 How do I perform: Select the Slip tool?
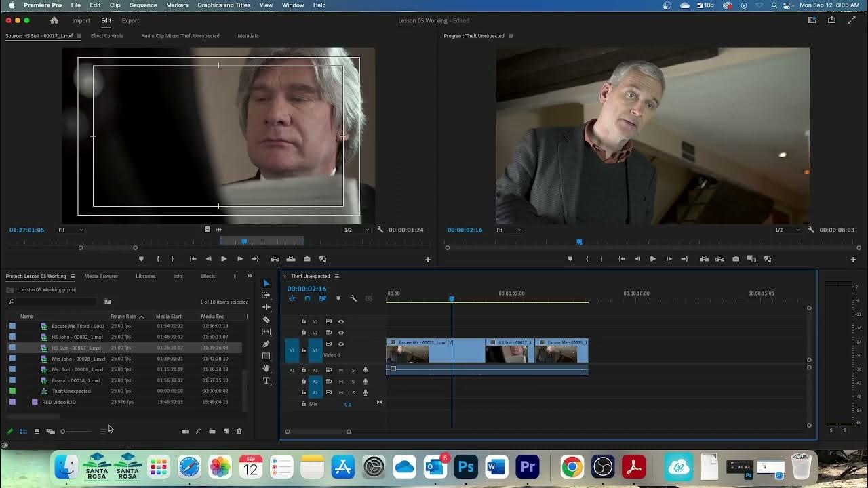266,331
